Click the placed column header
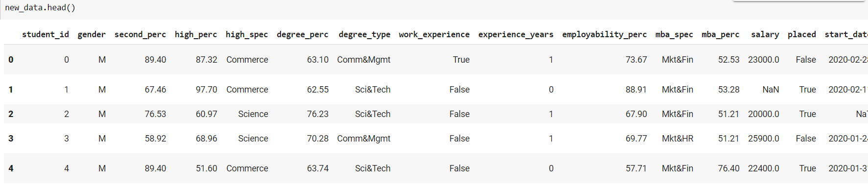 click(x=802, y=34)
